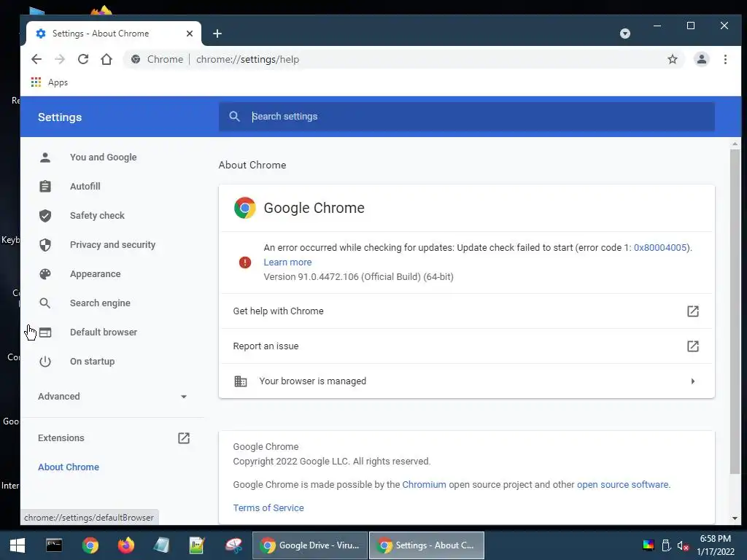Focus the Search settings field
This screenshot has width=747, height=560.
(466, 116)
